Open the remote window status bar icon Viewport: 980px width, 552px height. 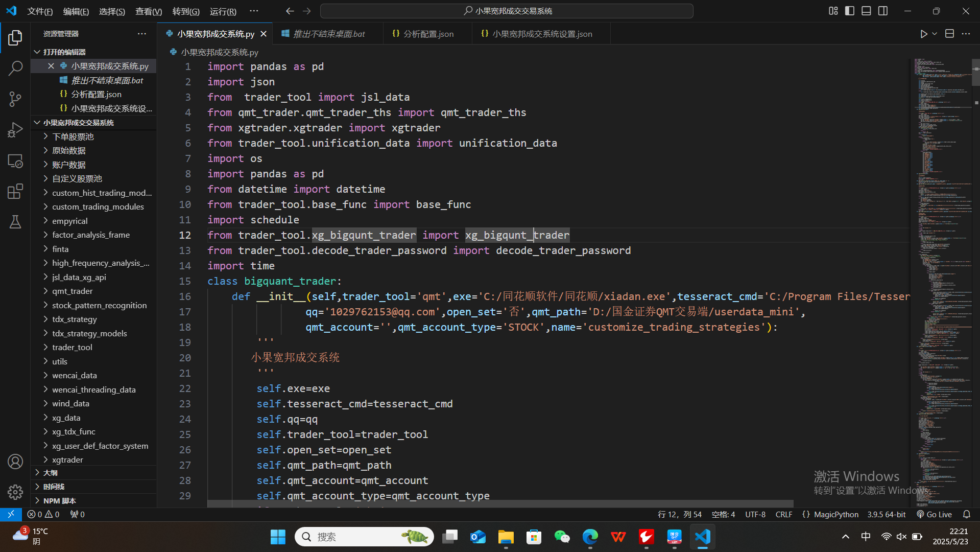[11, 514]
